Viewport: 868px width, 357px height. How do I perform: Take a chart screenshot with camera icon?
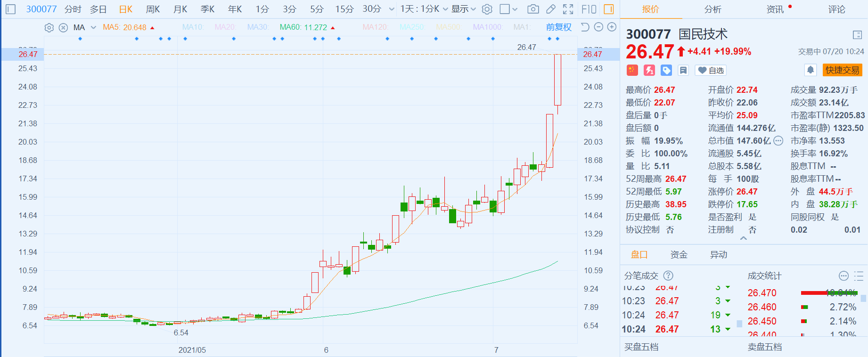pos(533,9)
